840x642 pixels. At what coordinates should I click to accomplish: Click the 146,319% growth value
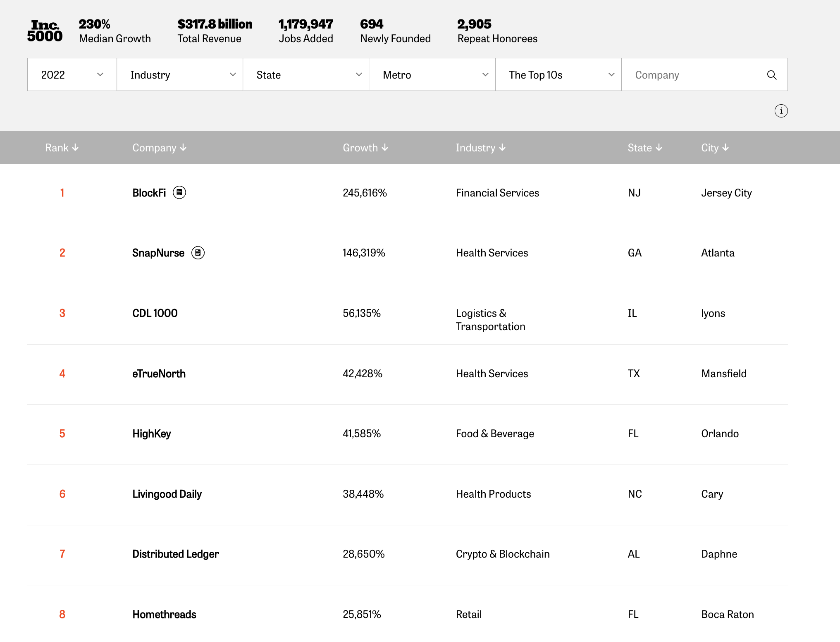(364, 253)
